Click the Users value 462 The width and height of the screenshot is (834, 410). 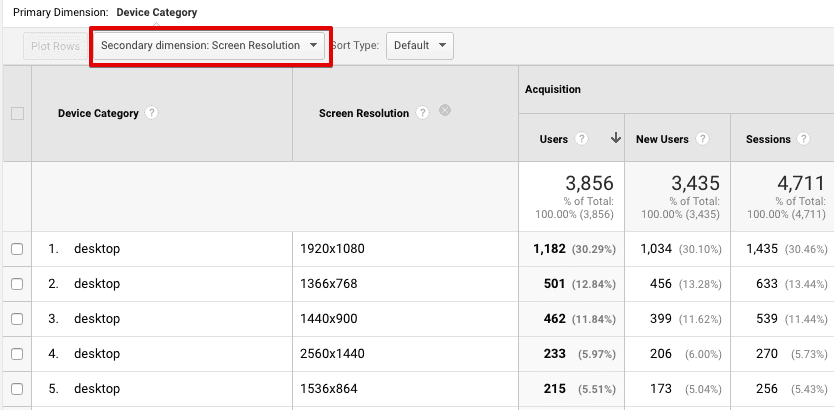point(554,319)
